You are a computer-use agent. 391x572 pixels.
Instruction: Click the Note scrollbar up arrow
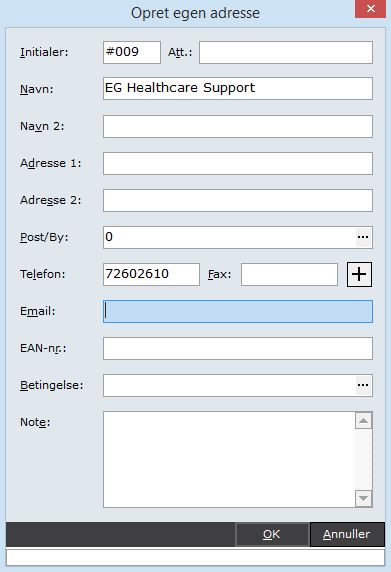pyautogui.click(x=364, y=421)
